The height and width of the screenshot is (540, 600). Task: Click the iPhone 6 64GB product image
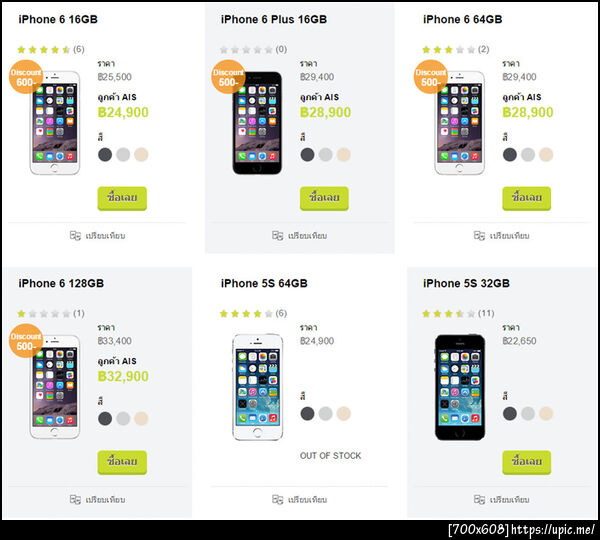(460, 123)
